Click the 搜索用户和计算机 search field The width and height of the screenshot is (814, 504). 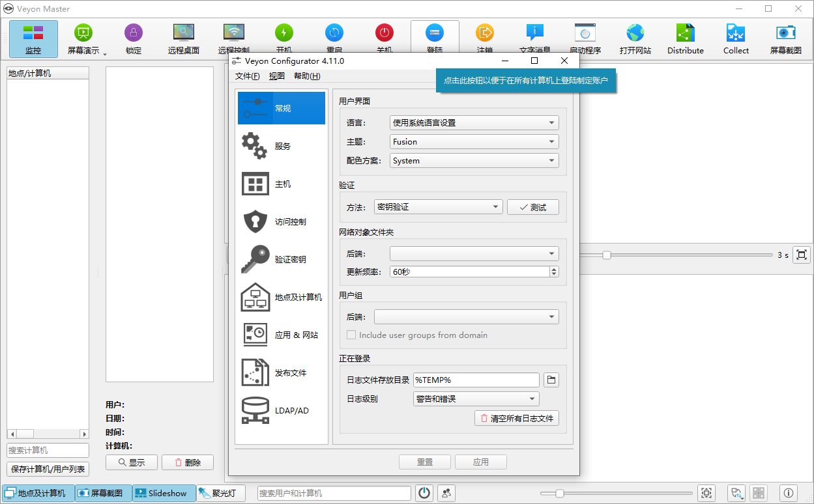[x=334, y=493]
